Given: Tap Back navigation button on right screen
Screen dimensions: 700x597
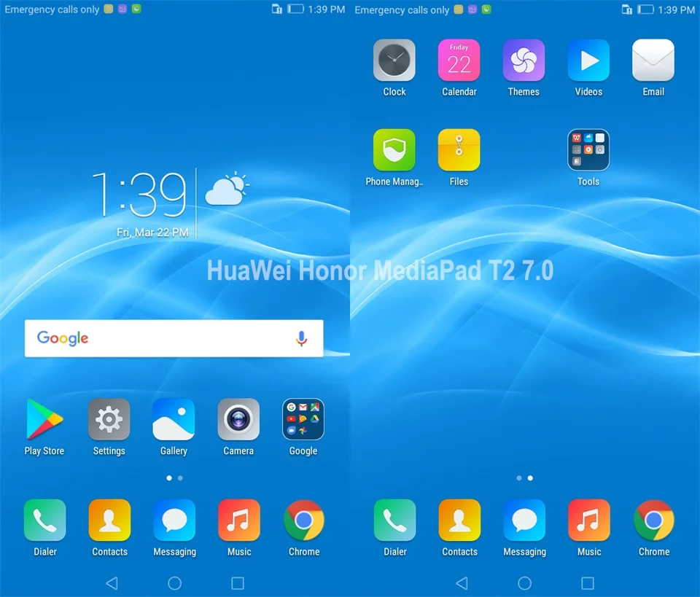Looking at the screenshot, I should 462,582.
